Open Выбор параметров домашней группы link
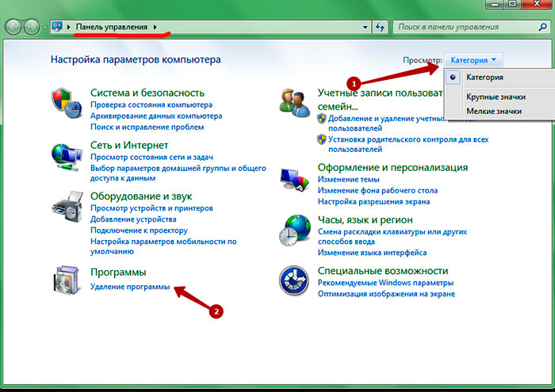Image resolution: width=555 pixels, height=392 pixels. [178, 173]
